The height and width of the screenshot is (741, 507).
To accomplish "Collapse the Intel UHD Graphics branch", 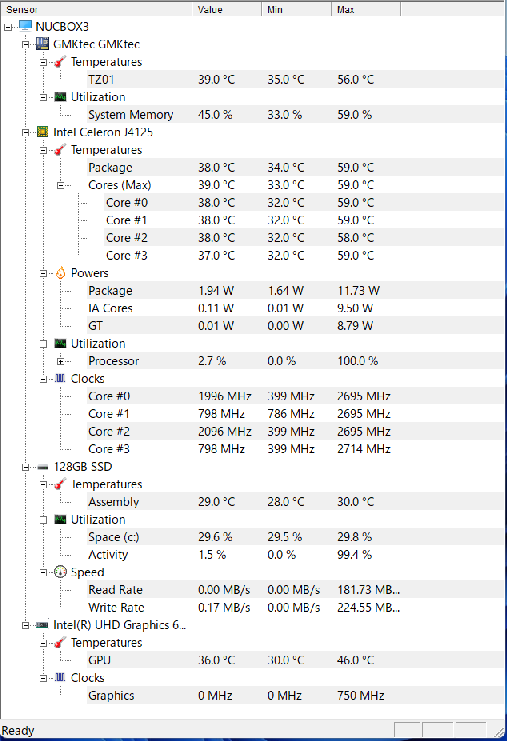I will 25,625.
